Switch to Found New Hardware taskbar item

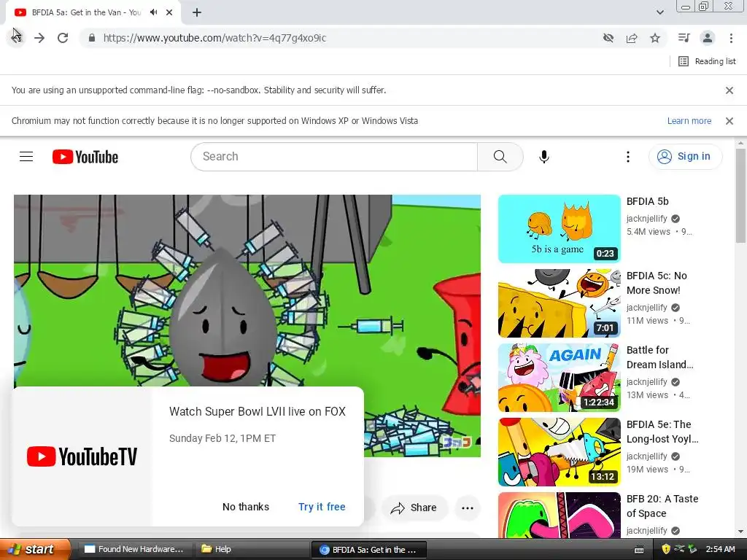click(134, 549)
